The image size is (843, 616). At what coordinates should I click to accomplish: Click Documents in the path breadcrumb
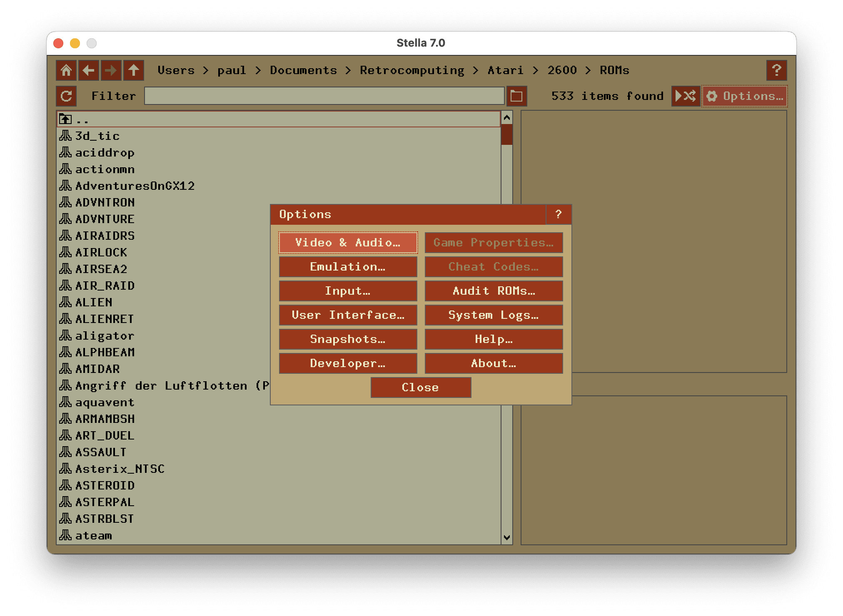pyautogui.click(x=303, y=70)
